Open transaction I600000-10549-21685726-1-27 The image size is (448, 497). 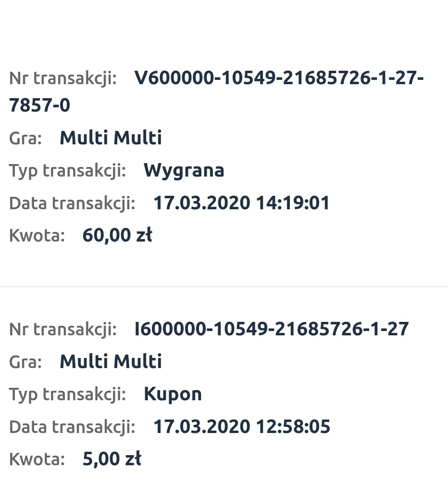point(272,329)
